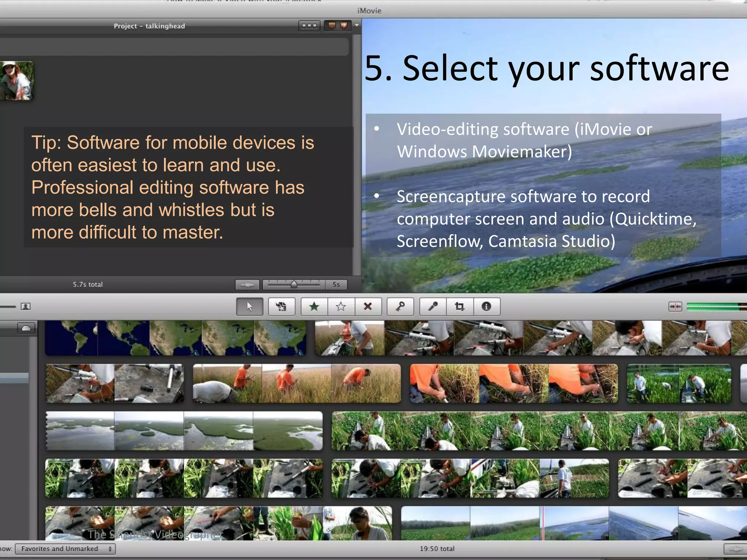Click the chapter marker icon
747x560 pixels.
(x=343, y=26)
